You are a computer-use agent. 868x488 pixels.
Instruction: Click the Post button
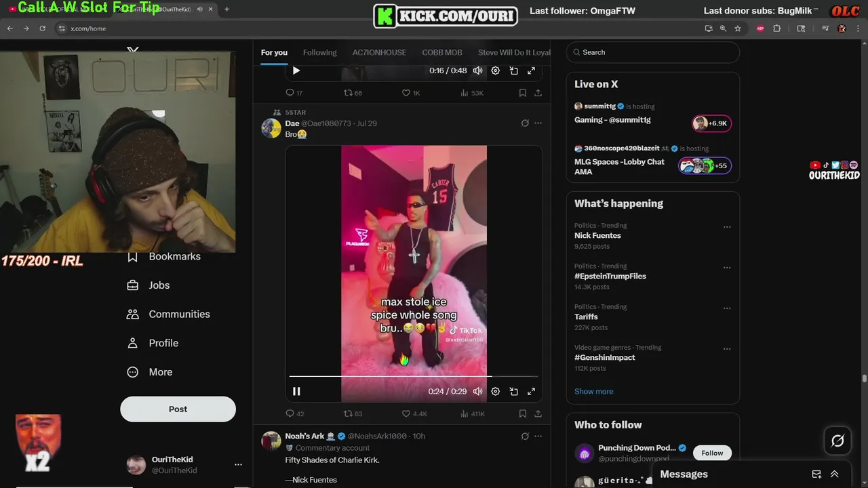click(178, 409)
